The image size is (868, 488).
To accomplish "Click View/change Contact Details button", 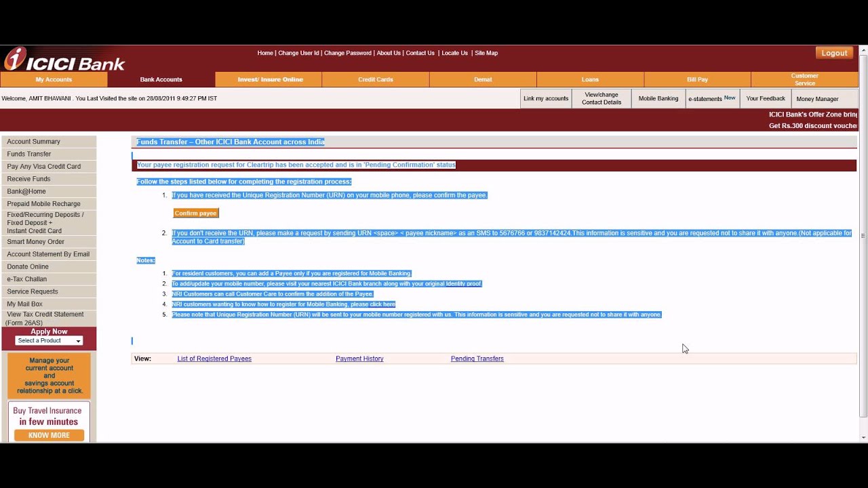I will tap(601, 98).
